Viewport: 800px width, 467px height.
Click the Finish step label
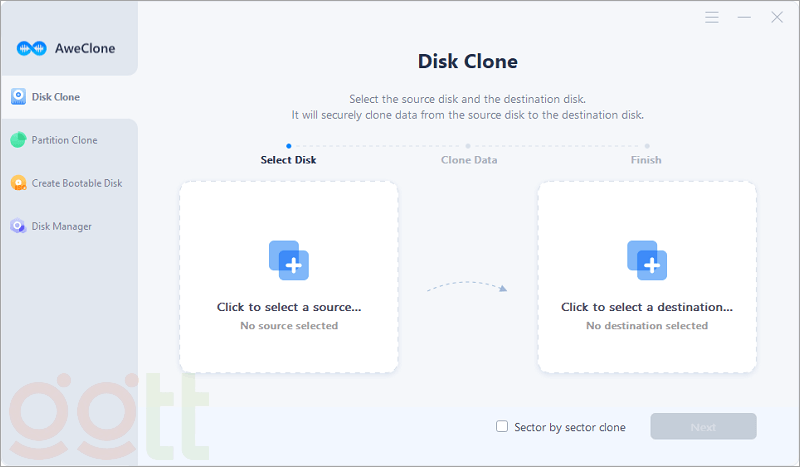point(646,160)
